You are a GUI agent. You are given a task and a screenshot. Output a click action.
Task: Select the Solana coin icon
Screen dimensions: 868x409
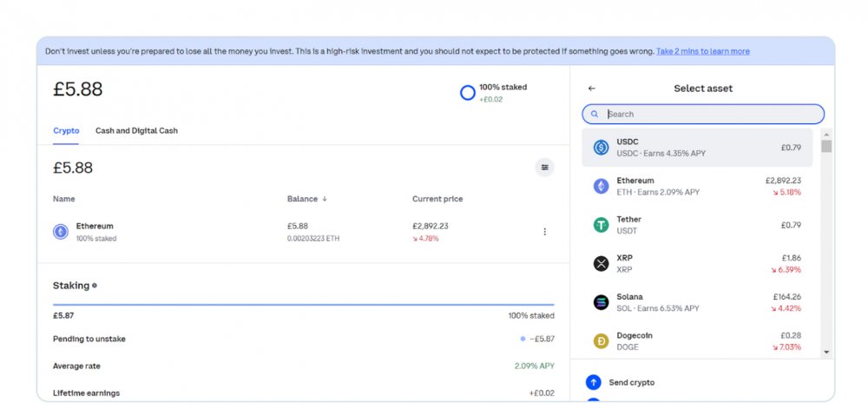click(602, 303)
